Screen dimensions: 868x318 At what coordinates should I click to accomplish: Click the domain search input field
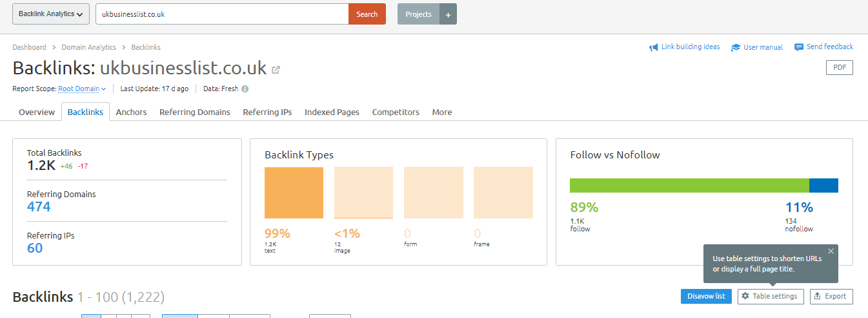(222, 14)
